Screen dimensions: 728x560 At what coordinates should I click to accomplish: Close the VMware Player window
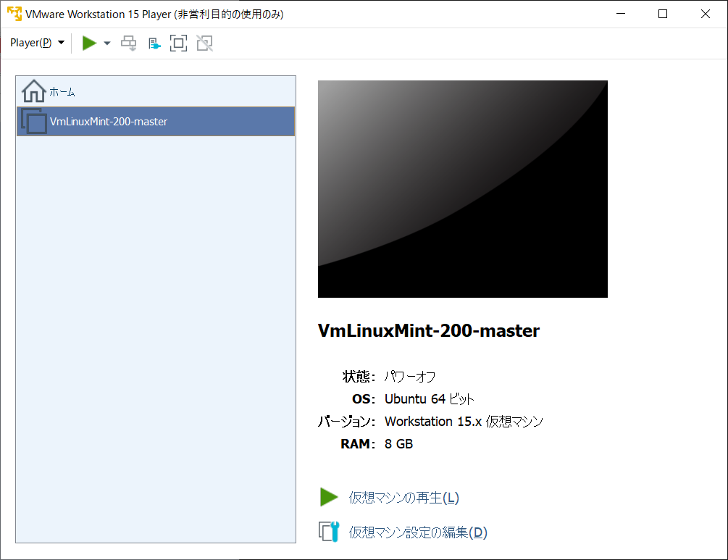pos(706,14)
